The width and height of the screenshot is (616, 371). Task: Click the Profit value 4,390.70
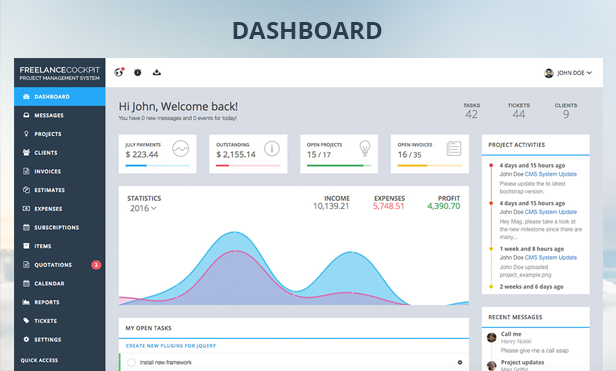pos(444,206)
